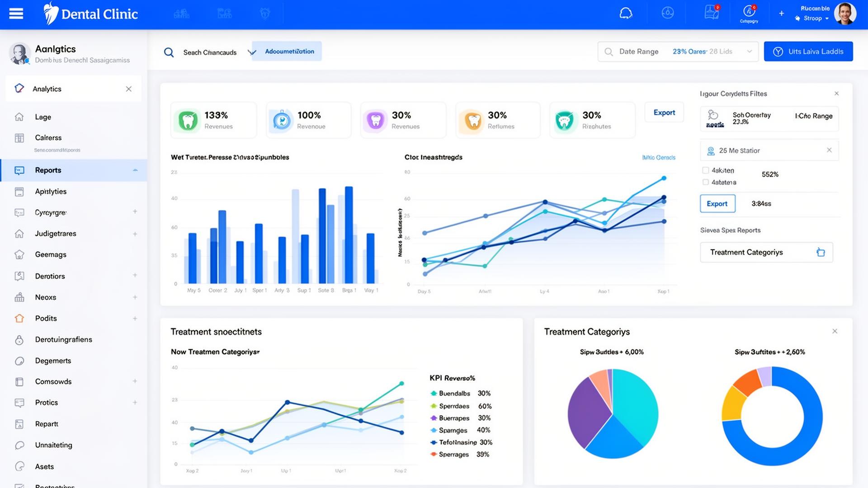
Task: Click Export button in filter panel
Action: click(x=717, y=204)
